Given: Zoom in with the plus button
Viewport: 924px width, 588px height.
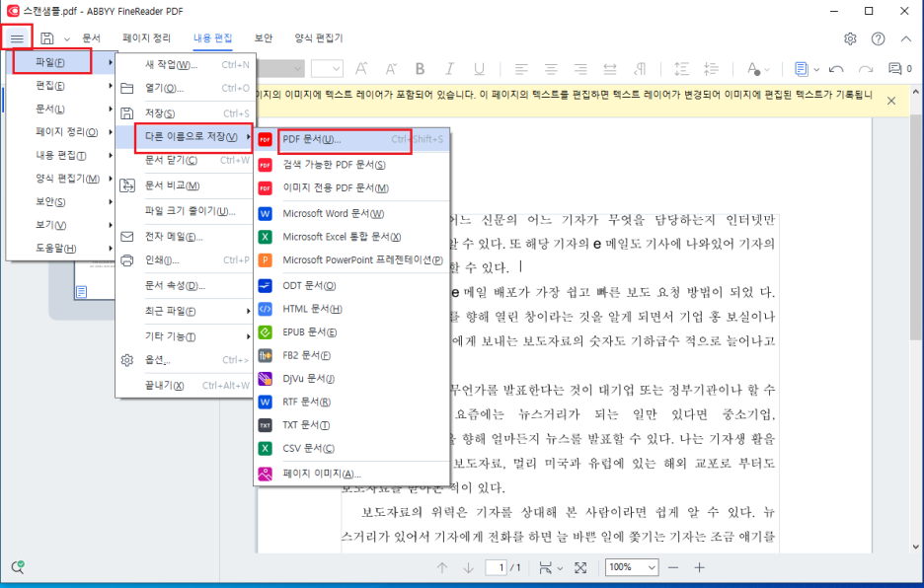Looking at the screenshot, I should coord(700,567).
